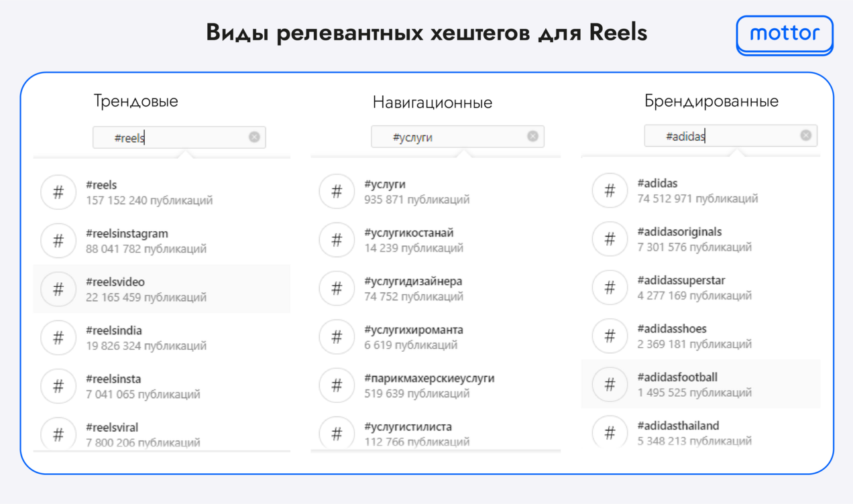Clear the #reels search field
This screenshot has width=853, height=504.
[x=254, y=137]
